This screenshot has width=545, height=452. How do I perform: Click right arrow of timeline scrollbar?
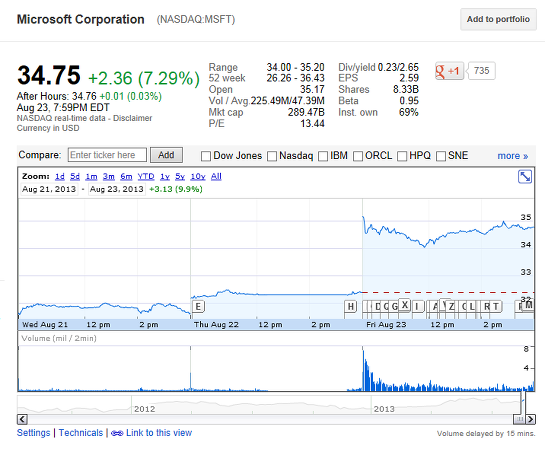(x=530, y=419)
